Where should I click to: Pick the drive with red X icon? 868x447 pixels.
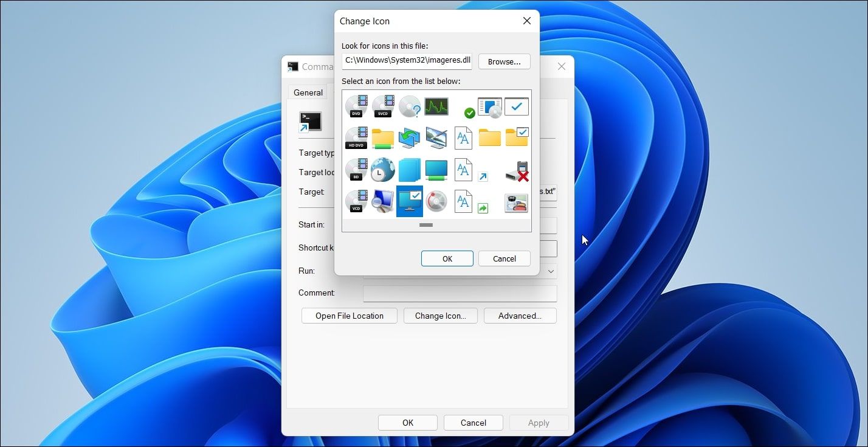[x=517, y=171]
